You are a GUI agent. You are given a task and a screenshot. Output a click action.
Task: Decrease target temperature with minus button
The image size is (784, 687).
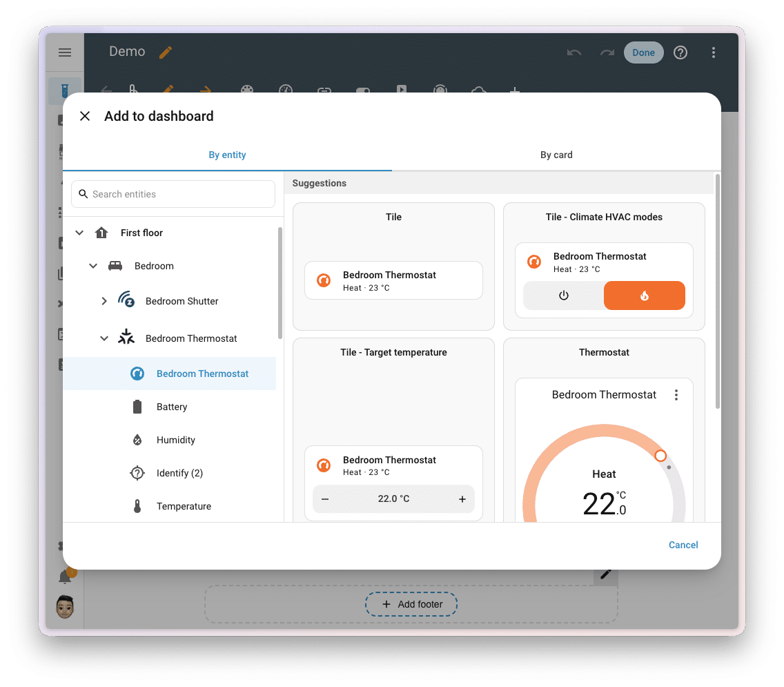point(325,499)
